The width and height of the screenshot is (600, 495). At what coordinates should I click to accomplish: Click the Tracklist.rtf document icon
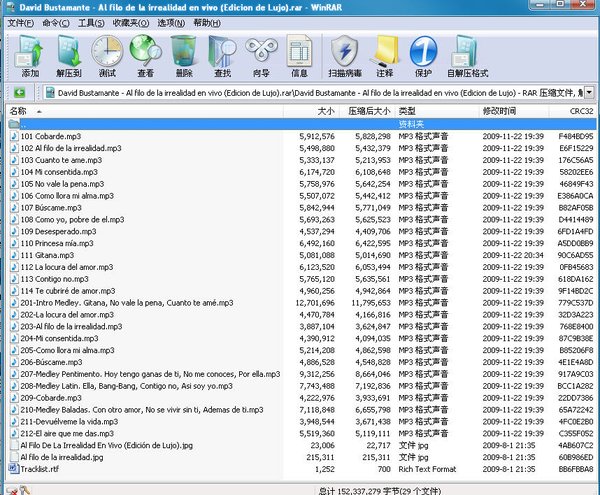[x=14, y=469]
